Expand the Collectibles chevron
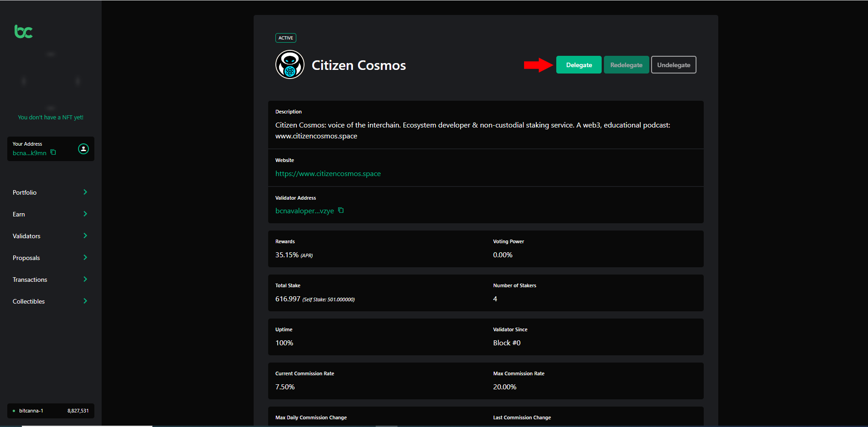The height and width of the screenshot is (427, 868). point(85,301)
